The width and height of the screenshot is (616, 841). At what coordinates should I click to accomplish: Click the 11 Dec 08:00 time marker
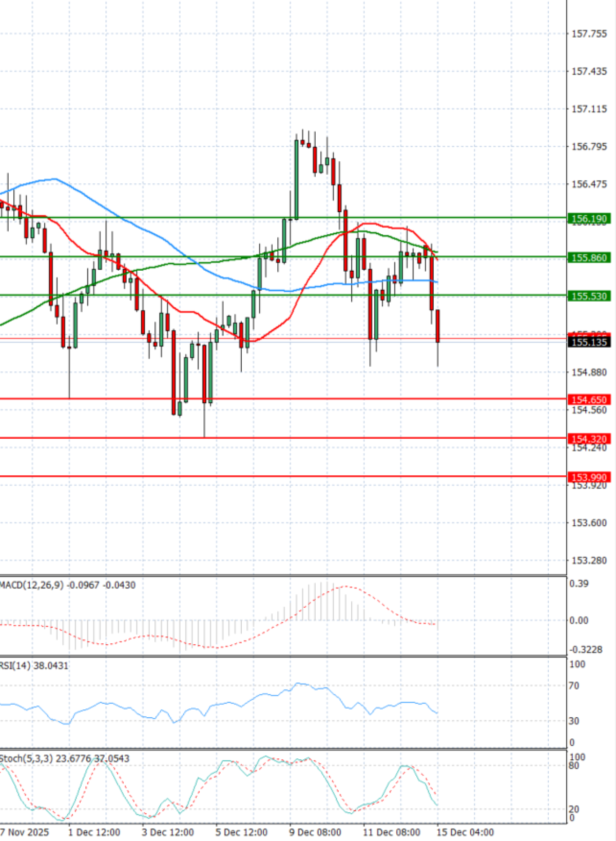391,832
